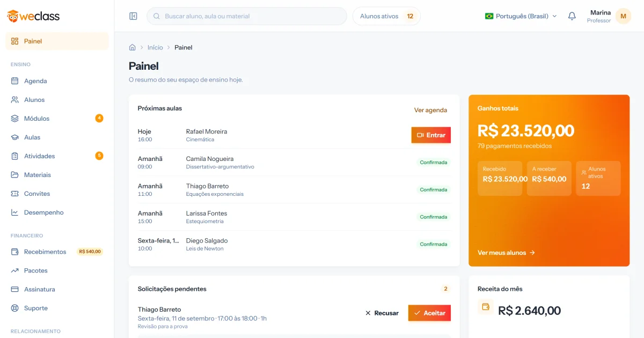Select Camila Nogueira's class row name
The image size is (644, 338).
click(x=210, y=159)
